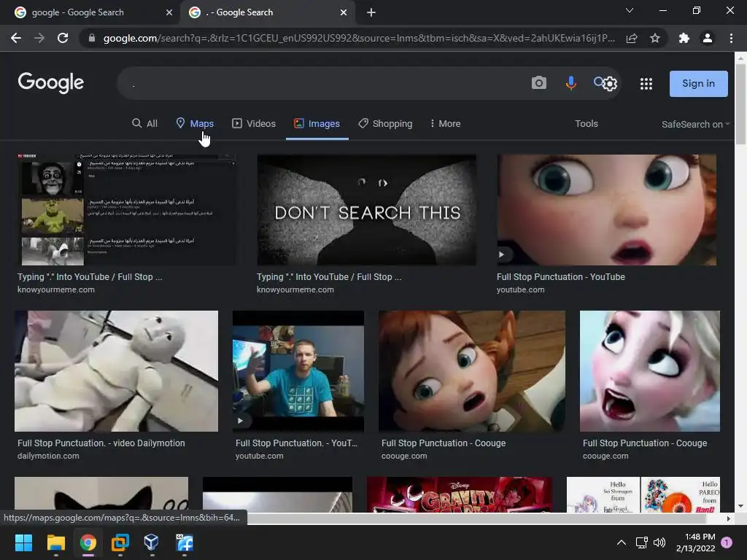
Task: Switch to the 'google - Google Search' tab
Action: 90,12
